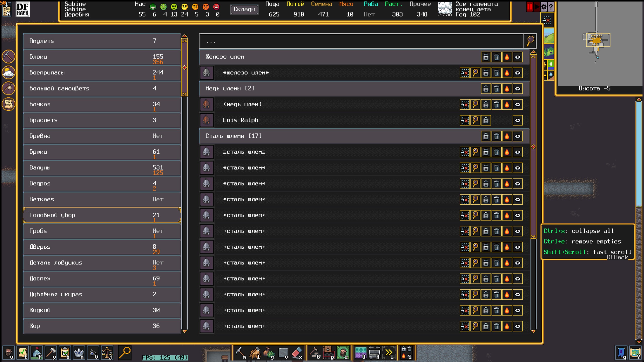Click the magnifying glass search icon
This screenshot has width=644, height=362.
pos(530,41)
